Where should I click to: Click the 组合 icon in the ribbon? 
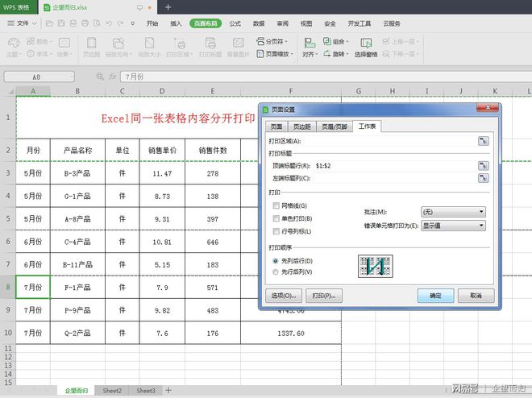(326, 40)
